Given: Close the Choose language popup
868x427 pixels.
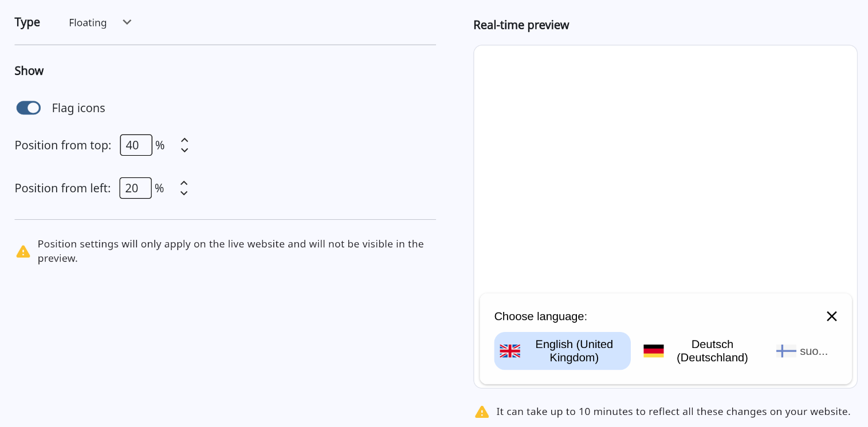Looking at the screenshot, I should 831,317.
